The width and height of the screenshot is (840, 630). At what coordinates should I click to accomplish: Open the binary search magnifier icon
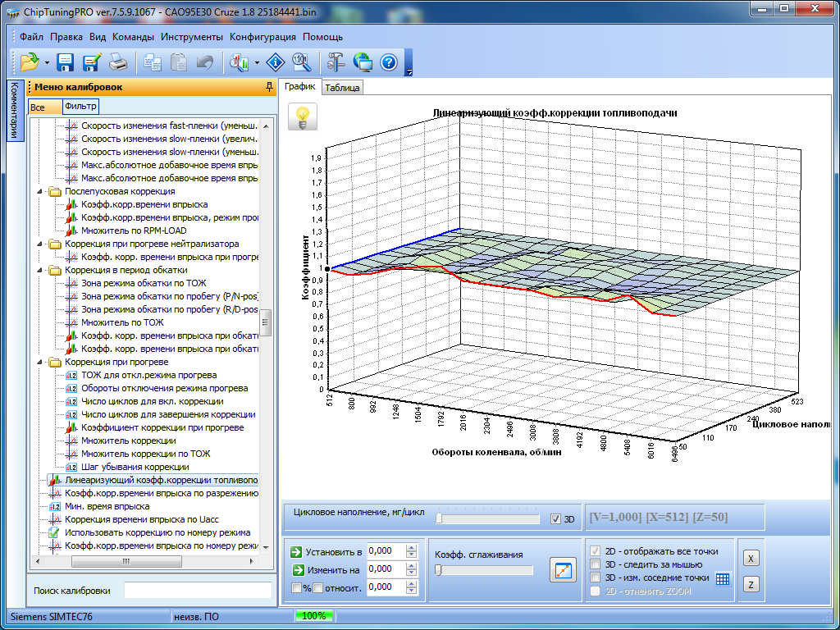click(x=300, y=62)
